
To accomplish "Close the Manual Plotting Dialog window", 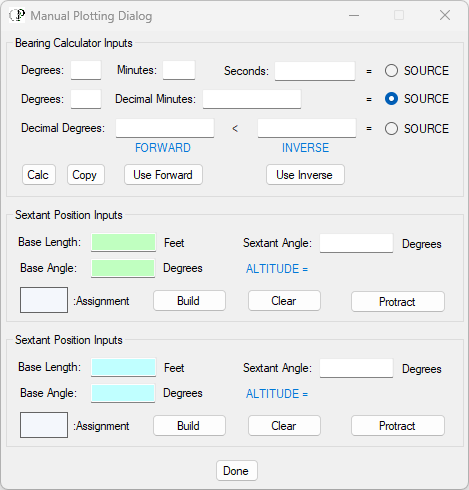I will tap(445, 15).
